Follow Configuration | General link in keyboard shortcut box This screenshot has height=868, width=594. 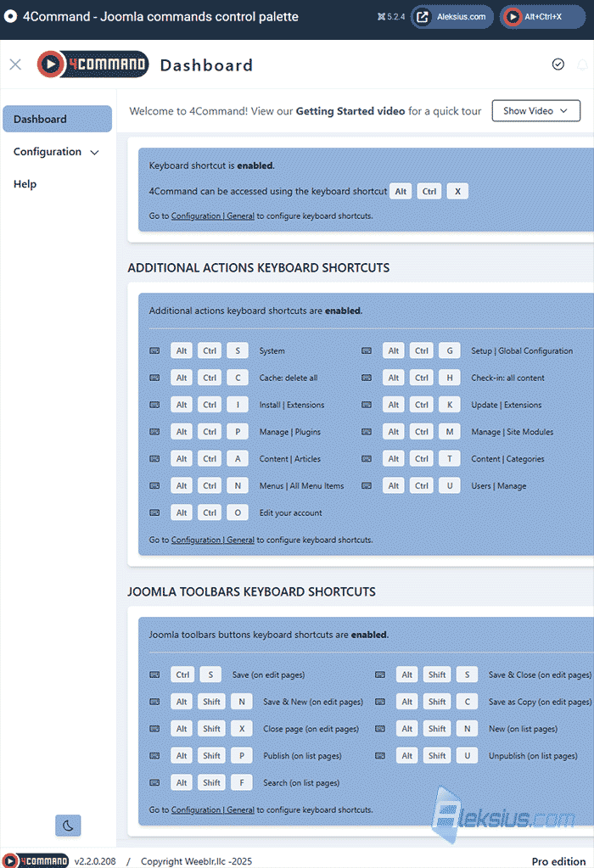(213, 216)
